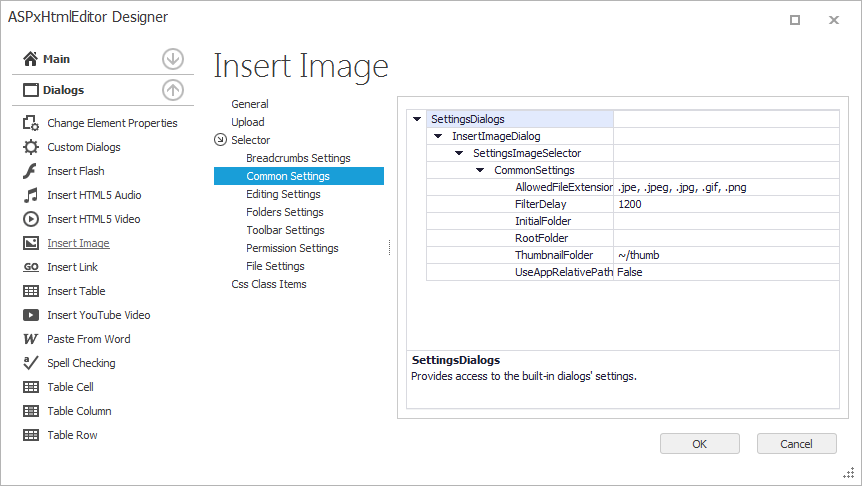Select Toolbar Settings item
This screenshot has width=862, height=486.
tap(285, 230)
